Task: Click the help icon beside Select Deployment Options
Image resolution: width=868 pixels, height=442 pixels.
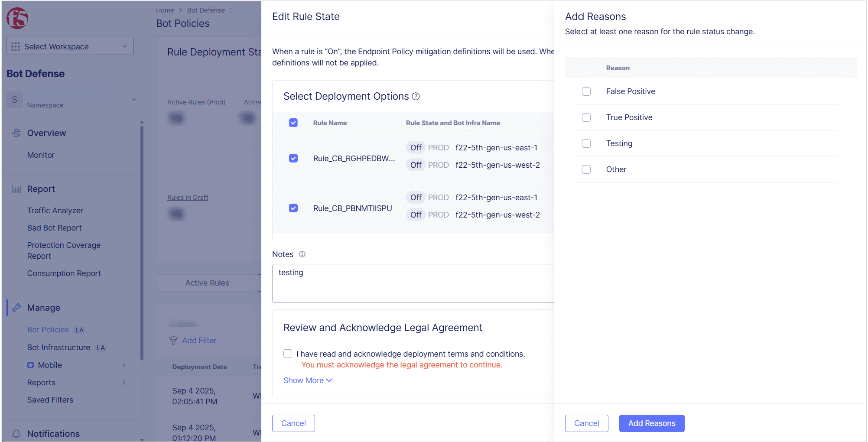Action: tap(416, 96)
